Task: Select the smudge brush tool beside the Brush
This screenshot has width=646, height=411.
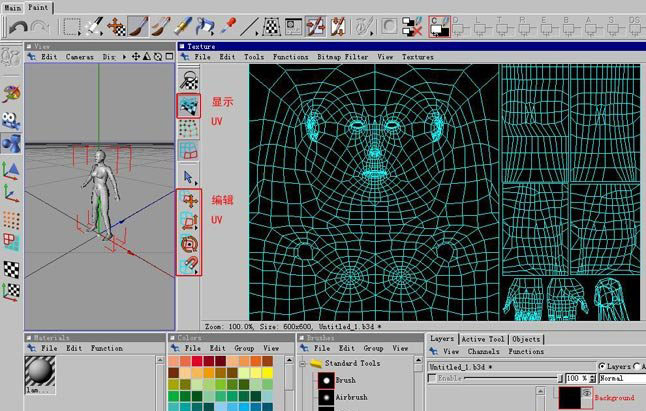Action: pos(161,27)
